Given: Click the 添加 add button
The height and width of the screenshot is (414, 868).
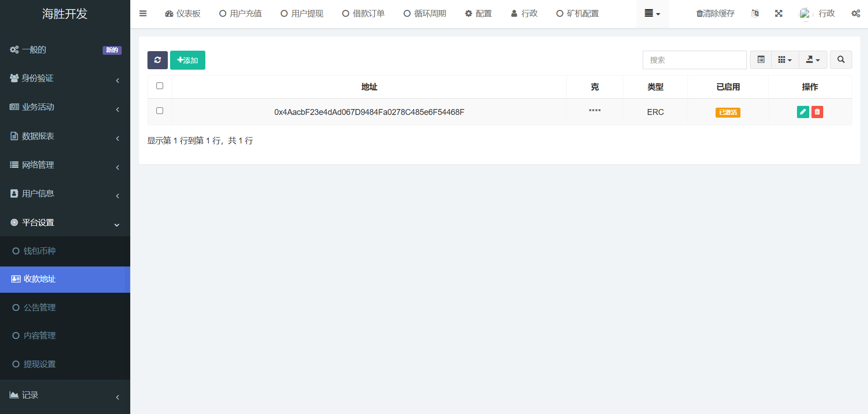Looking at the screenshot, I should coord(188,60).
